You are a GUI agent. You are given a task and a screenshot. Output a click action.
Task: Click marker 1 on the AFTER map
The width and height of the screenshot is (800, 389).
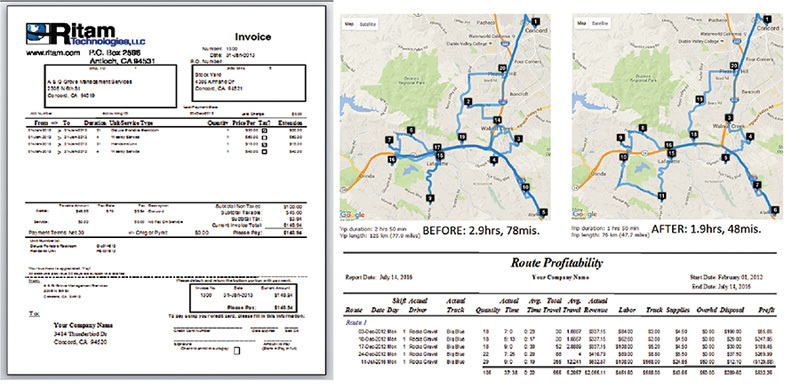pyautogui.click(x=767, y=19)
